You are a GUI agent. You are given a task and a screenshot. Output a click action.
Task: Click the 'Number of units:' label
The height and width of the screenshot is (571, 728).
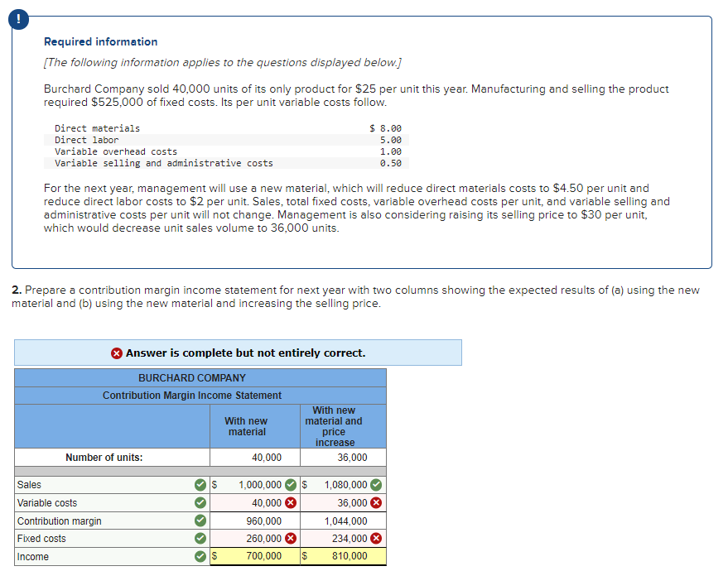pyautogui.click(x=104, y=458)
